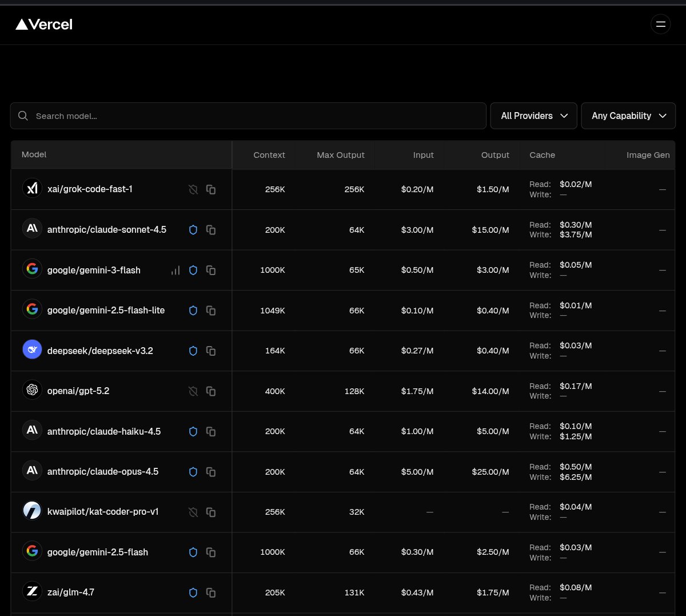Click the crossed-out shield icon for kwaipilot/kat-coder-pro-v1
Screen dimensions: 686x616
(x=193, y=512)
